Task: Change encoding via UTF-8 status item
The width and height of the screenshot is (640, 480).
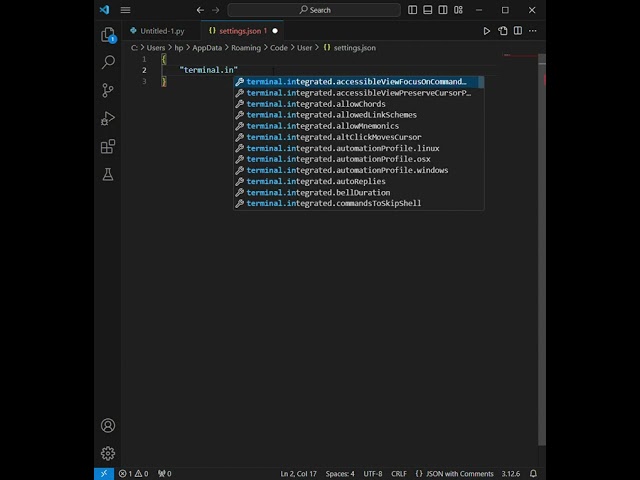Action: (373, 473)
